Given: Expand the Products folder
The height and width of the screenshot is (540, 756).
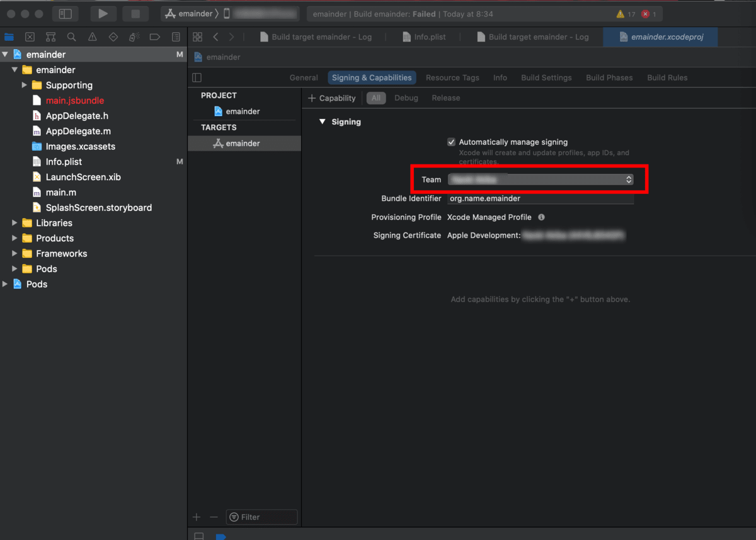Looking at the screenshot, I should pyautogui.click(x=15, y=238).
